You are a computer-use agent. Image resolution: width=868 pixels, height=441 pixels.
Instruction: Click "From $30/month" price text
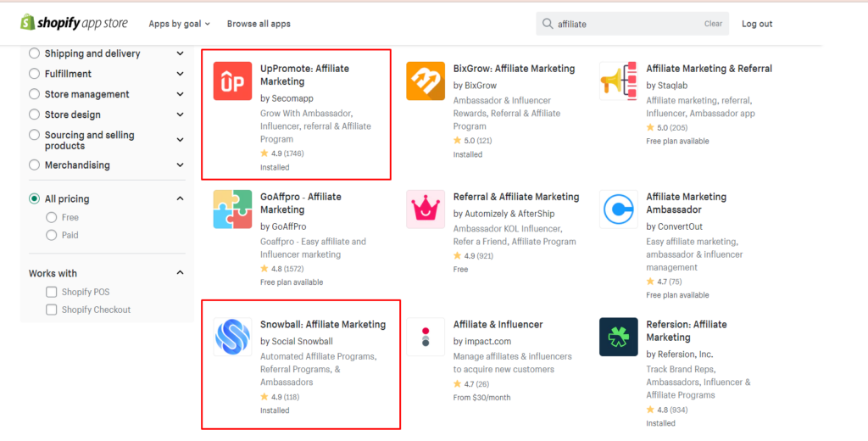click(481, 397)
